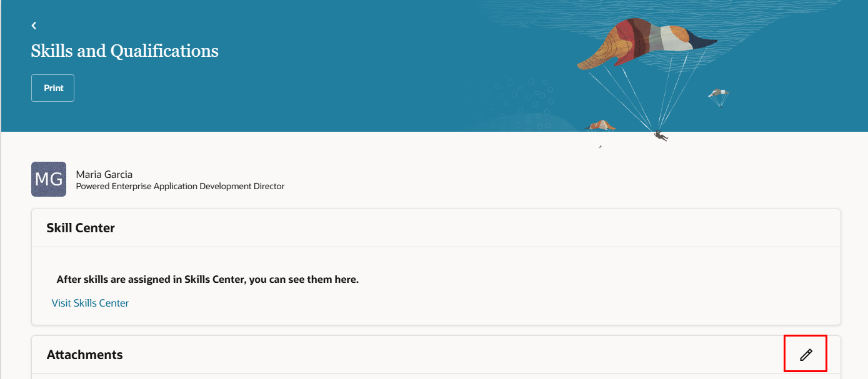
Task: Click the Attachments section heading
Action: point(85,355)
